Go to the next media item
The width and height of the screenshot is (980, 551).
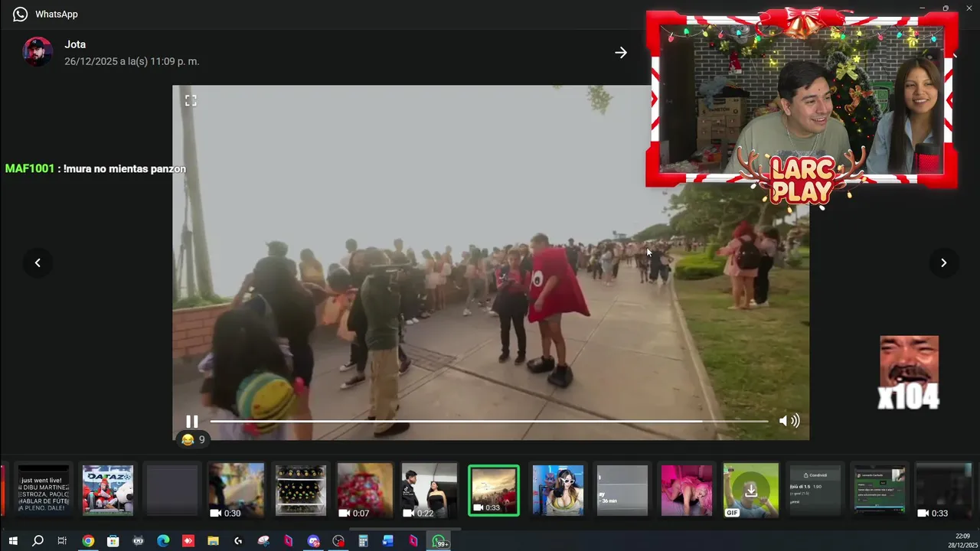pos(943,262)
